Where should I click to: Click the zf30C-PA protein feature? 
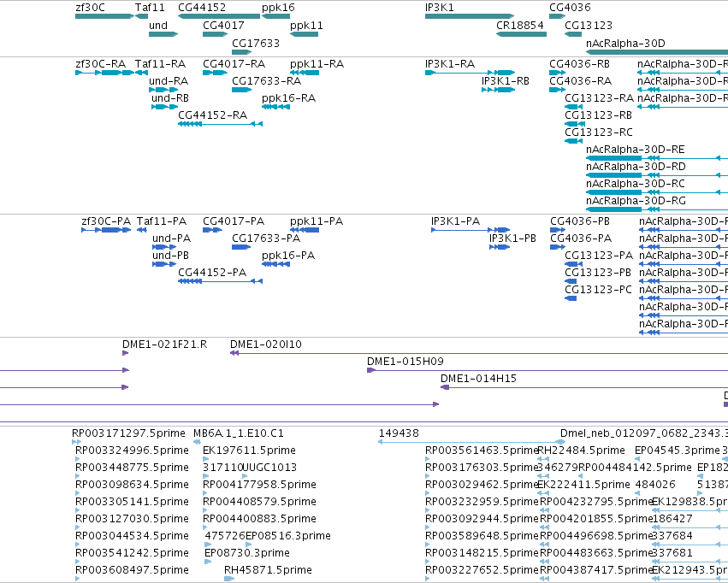[106, 230]
